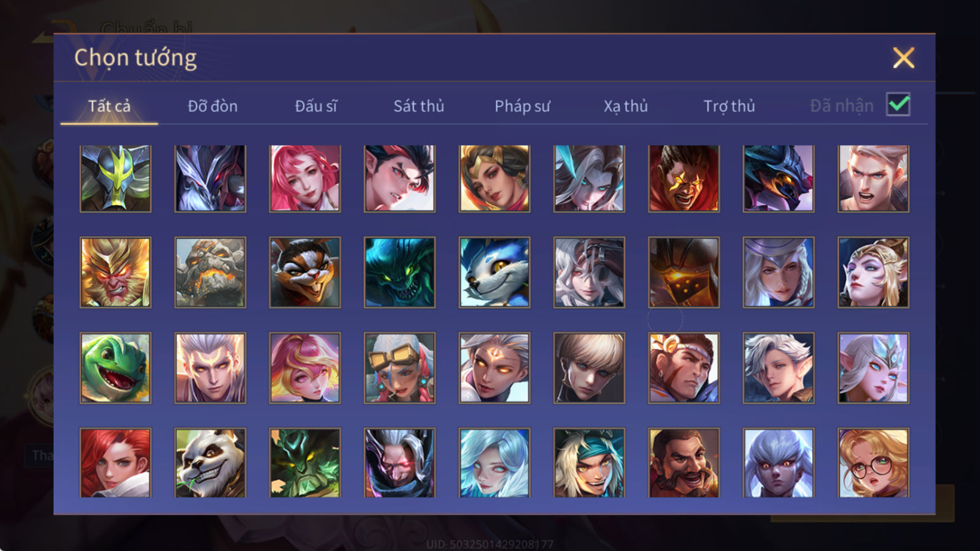Select the hero wearing goggles on head

(399, 368)
